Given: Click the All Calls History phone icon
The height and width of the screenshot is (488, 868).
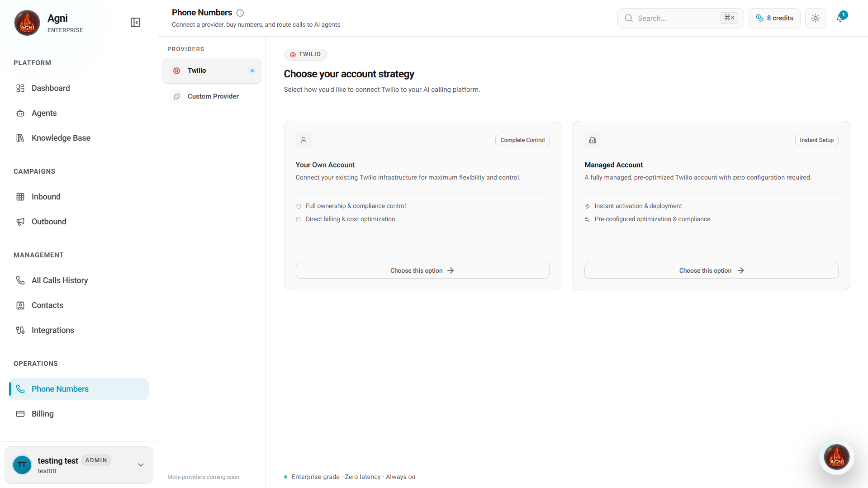Looking at the screenshot, I should pos(20,280).
